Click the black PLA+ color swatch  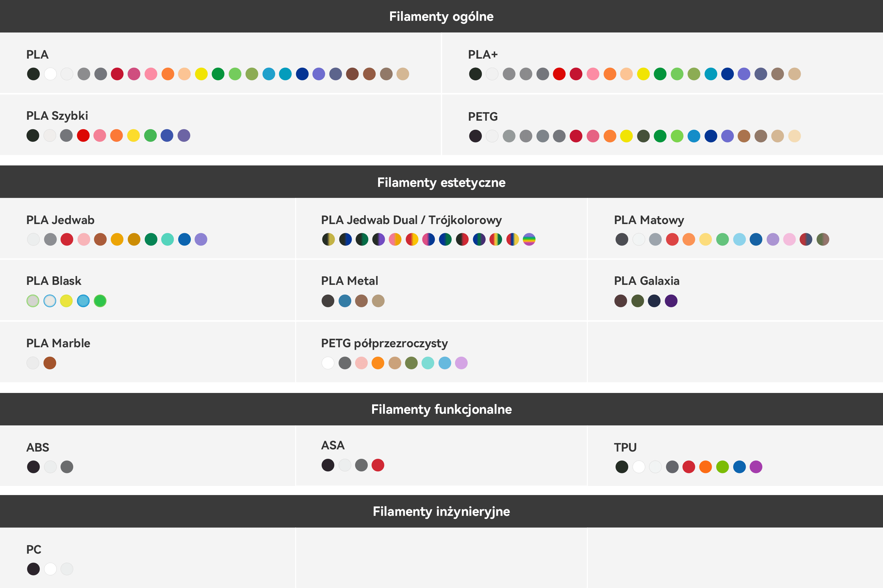476,74
